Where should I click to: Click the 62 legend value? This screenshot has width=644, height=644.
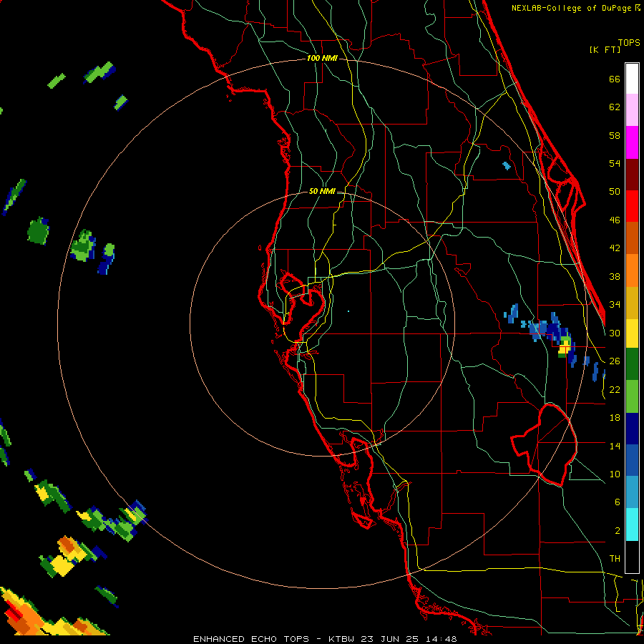click(615, 107)
